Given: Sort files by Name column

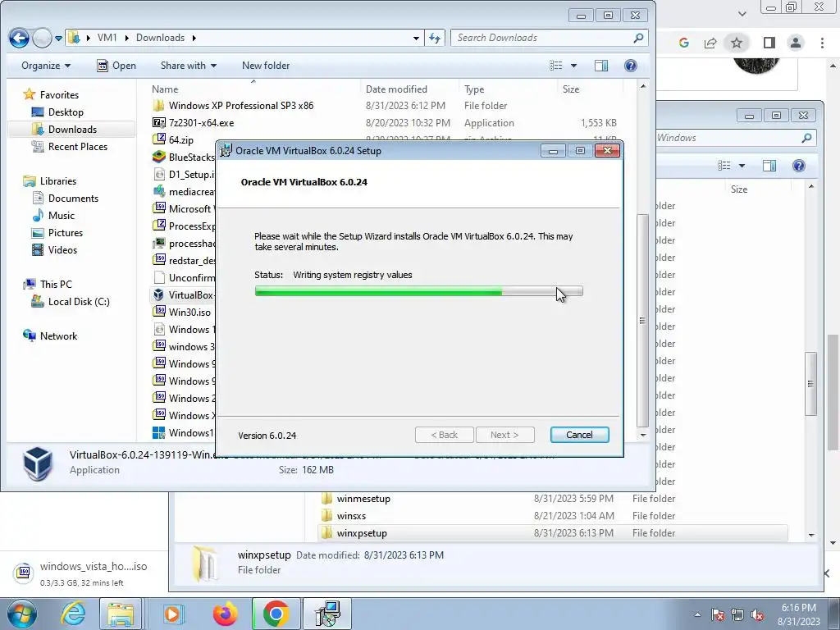Looking at the screenshot, I should pos(165,89).
